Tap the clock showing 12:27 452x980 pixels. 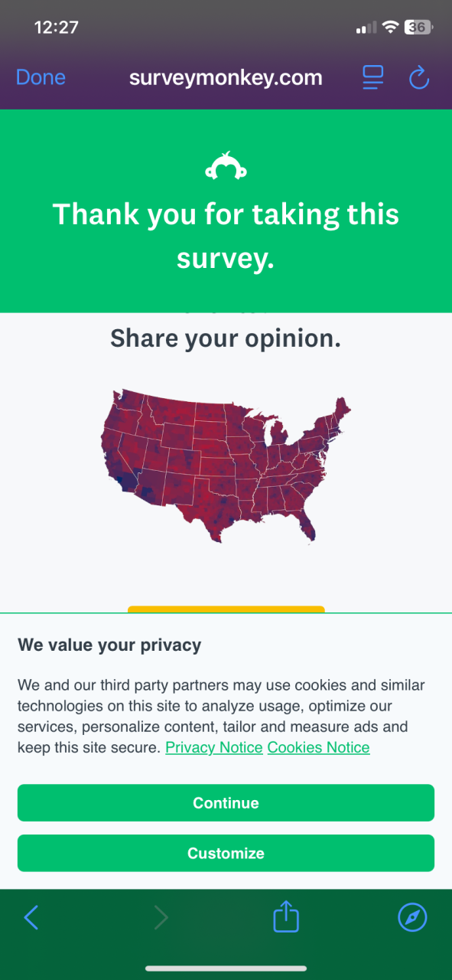(x=57, y=27)
